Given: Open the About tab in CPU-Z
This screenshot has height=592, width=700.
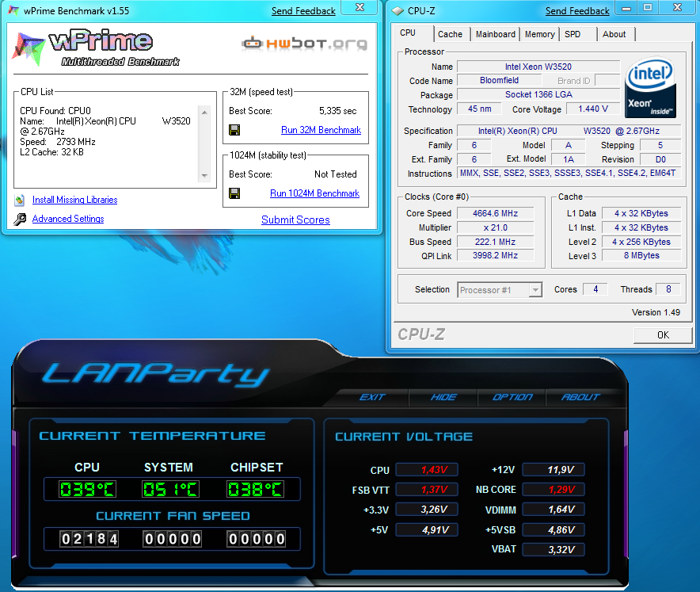Looking at the screenshot, I should tap(614, 34).
